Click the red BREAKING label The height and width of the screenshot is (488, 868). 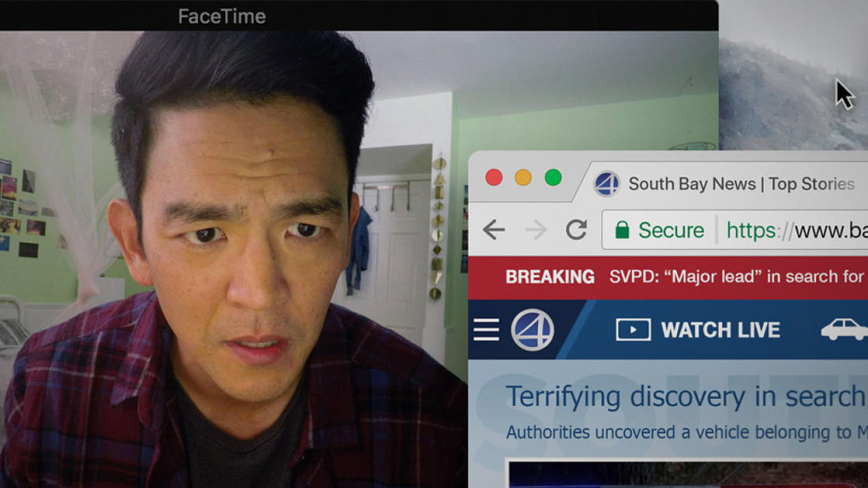(550, 277)
